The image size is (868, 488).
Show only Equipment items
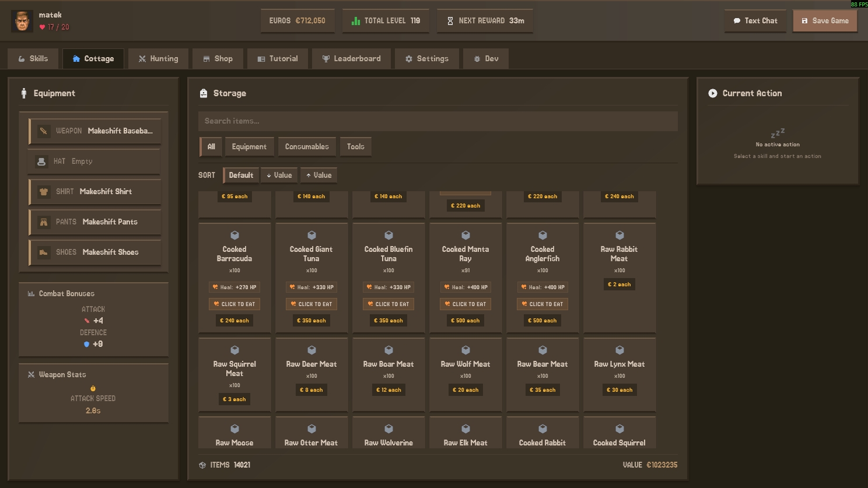point(249,147)
